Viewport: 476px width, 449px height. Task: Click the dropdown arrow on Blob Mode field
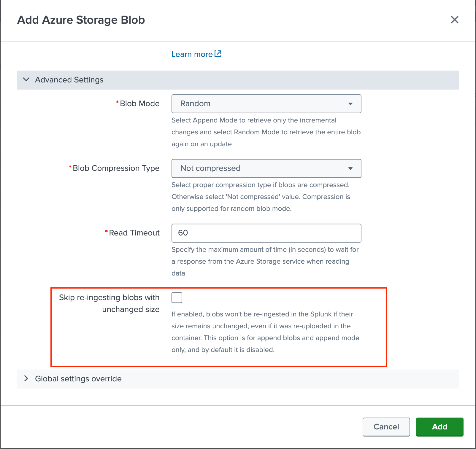351,104
